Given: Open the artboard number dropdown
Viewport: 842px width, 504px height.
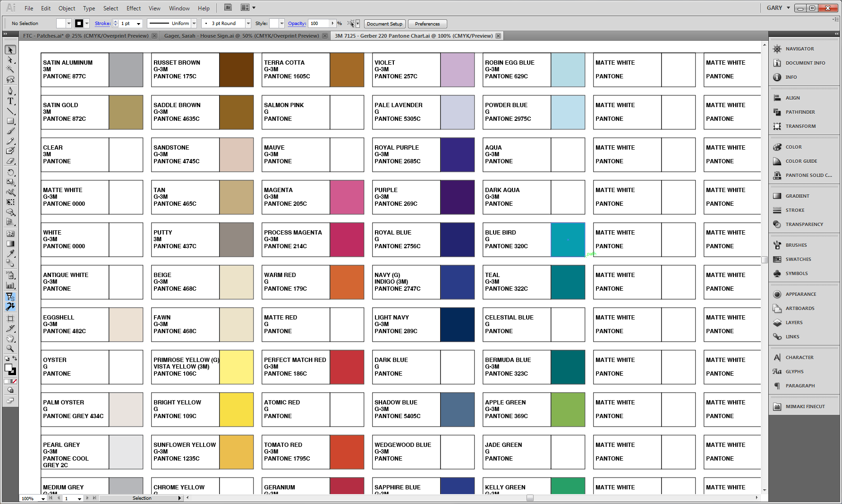Looking at the screenshot, I should [x=79, y=498].
